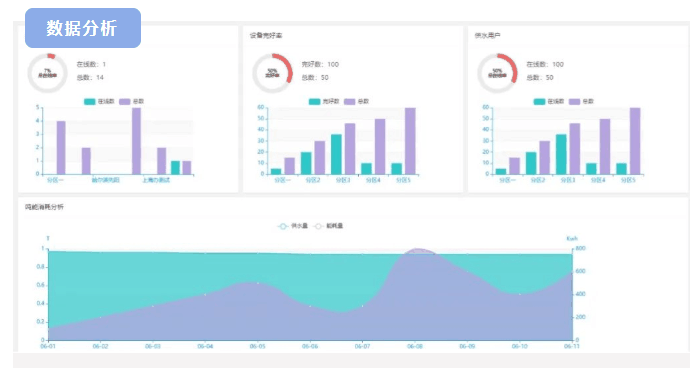Select tallest purple bar above 分区5 in 设备完好率
The image size is (700, 368).
click(x=410, y=141)
